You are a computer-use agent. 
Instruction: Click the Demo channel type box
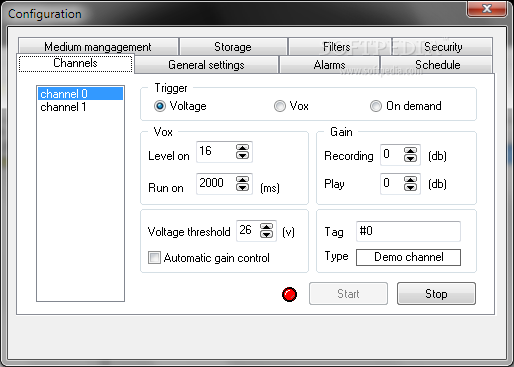(x=408, y=257)
